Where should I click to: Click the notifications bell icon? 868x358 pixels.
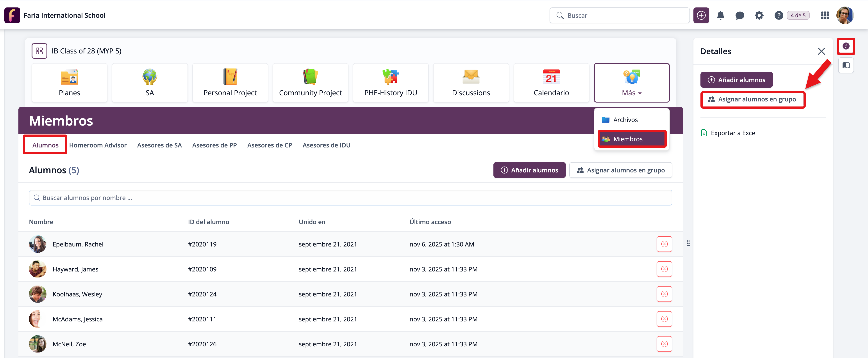[720, 16]
